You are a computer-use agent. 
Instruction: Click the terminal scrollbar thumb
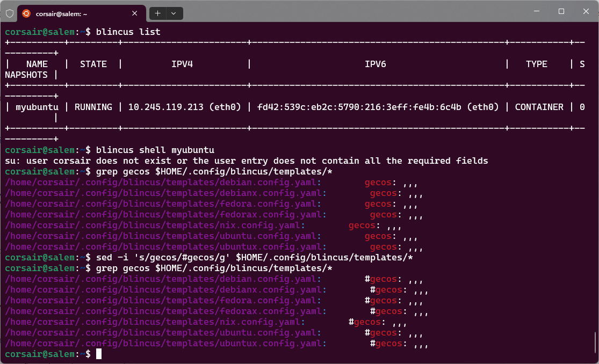pyautogui.click(x=594, y=342)
